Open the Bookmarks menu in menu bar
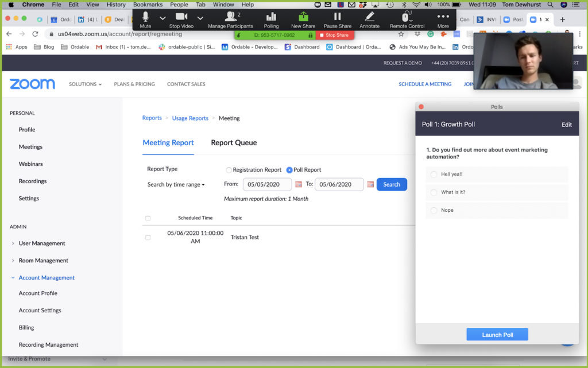The image size is (588, 368). 148,5
